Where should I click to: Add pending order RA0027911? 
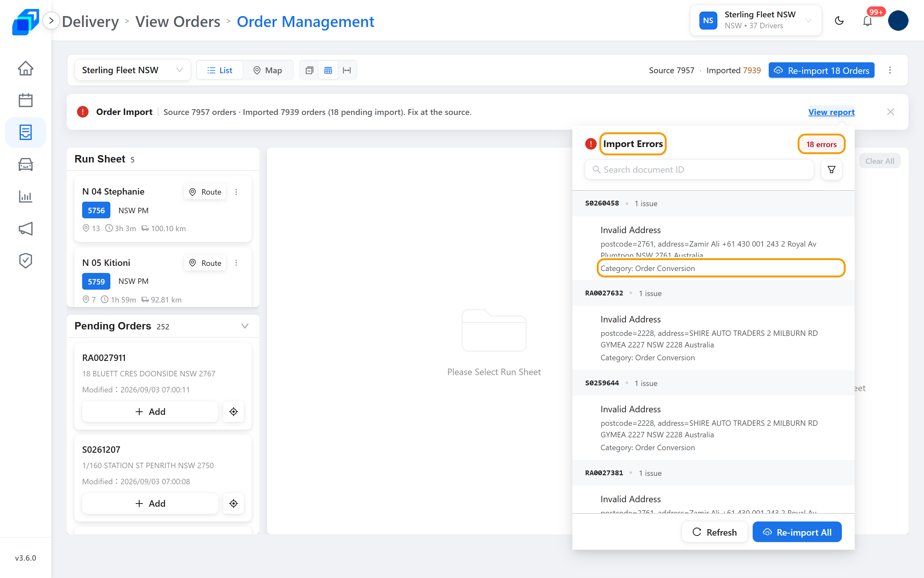[150, 411]
